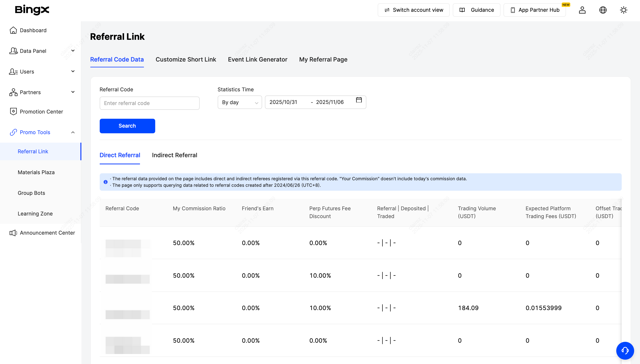The width and height of the screenshot is (640, 364).
Task: Expand the Data Panel menu
Action: click(x=41, y=51)
